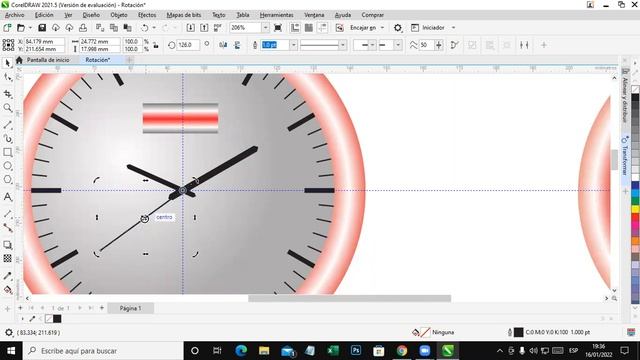Viewport: 640px width, 360px height.
Task: Open new document tab with plus
Action: click(x=129, y=60)
